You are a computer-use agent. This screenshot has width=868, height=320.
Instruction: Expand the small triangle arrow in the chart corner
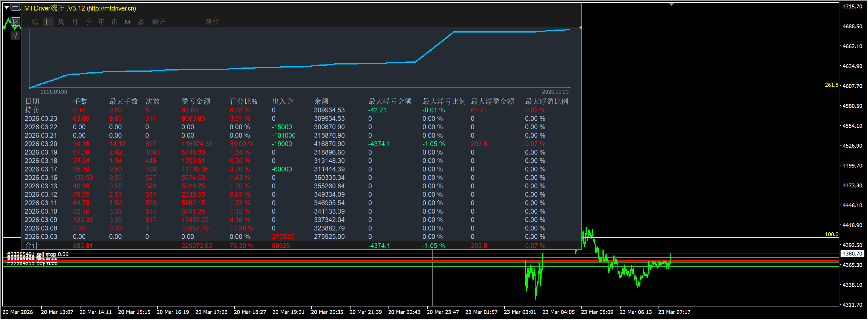(6, 7)
